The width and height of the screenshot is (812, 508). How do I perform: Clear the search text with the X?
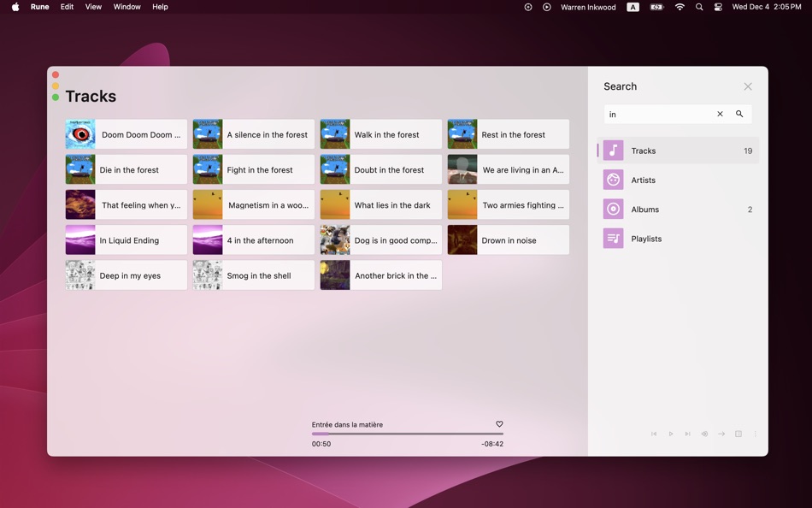(720, 113)
